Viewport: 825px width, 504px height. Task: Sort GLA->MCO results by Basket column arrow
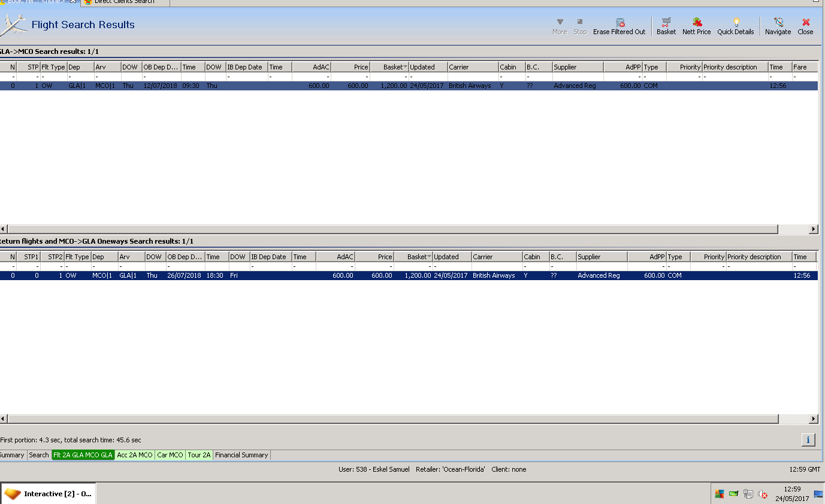point(406,67)
